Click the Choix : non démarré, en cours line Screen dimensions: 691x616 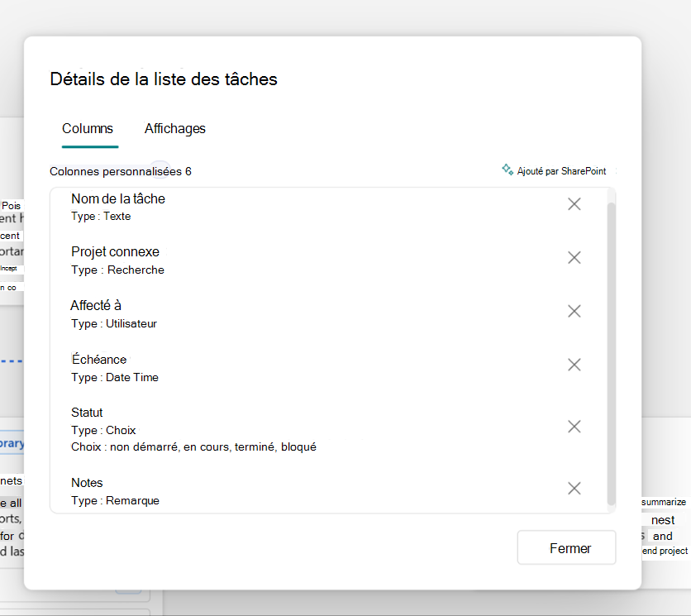(x=193, y=447)
